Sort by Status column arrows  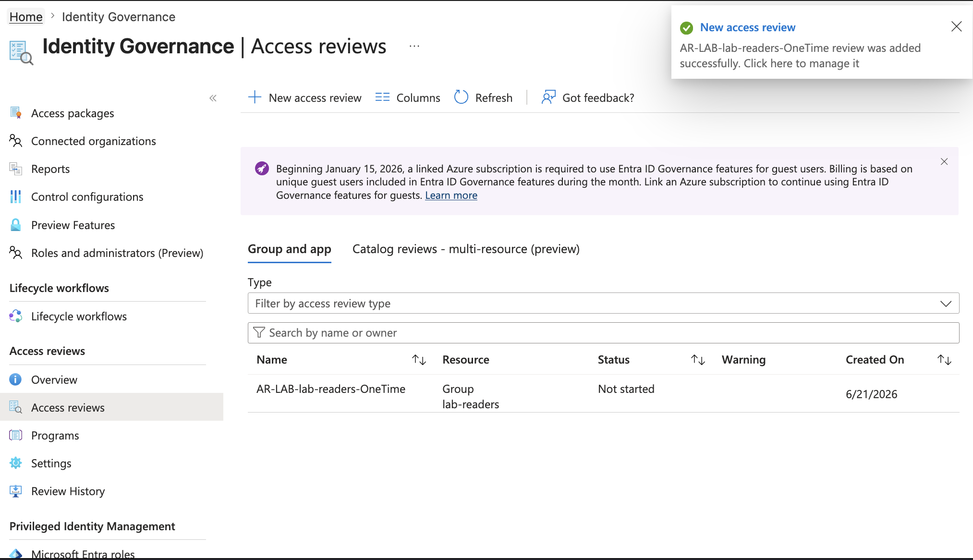(698, 360)
